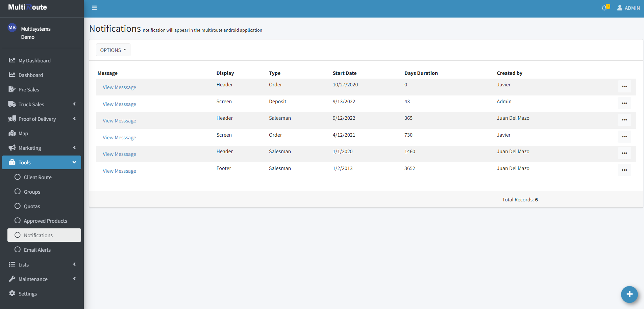Click the hamburger sidebar toggle icon
The image size is (644, 309).
(x=94, y=8)
